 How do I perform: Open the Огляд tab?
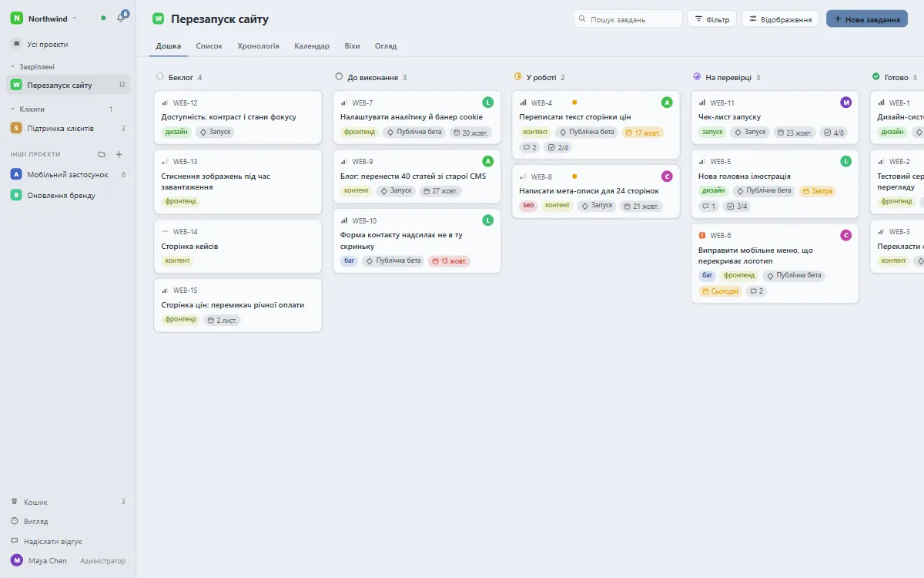386,46
